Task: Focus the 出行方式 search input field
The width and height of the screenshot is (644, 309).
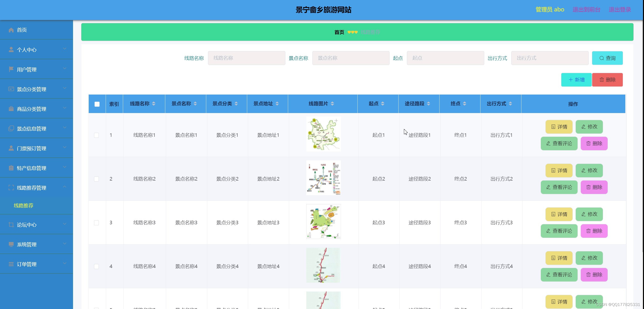Action: 550,58
